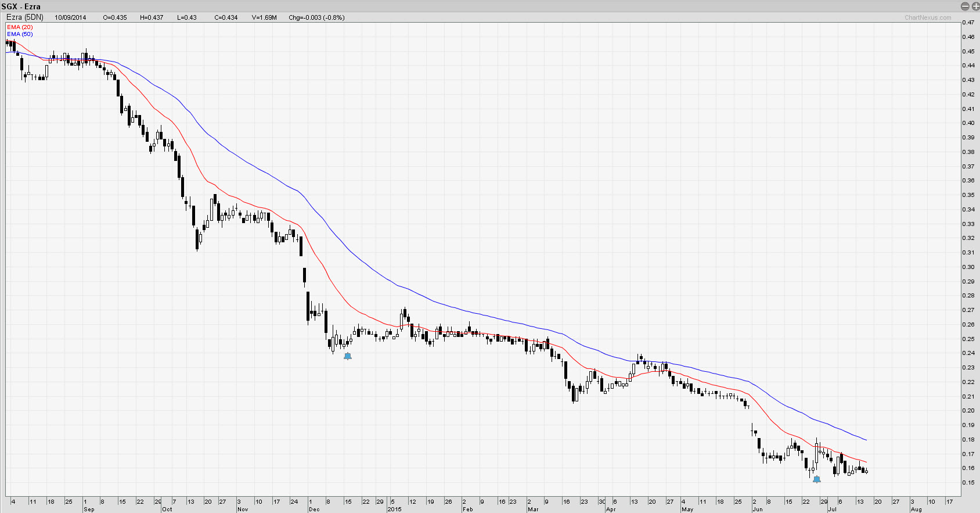Select the blue EMA (50) legend label
Image resolution: width=980 pixels, height=513 pixels.
(20, 34)
